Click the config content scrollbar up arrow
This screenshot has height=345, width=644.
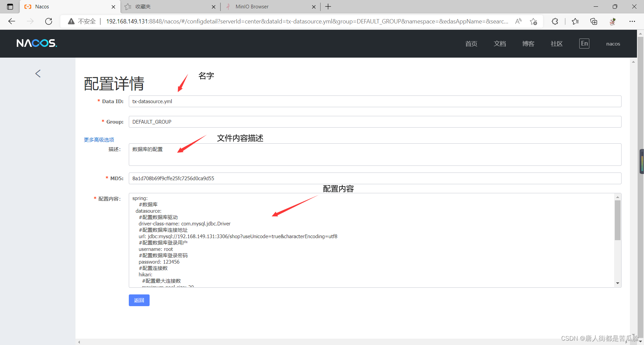618,197
